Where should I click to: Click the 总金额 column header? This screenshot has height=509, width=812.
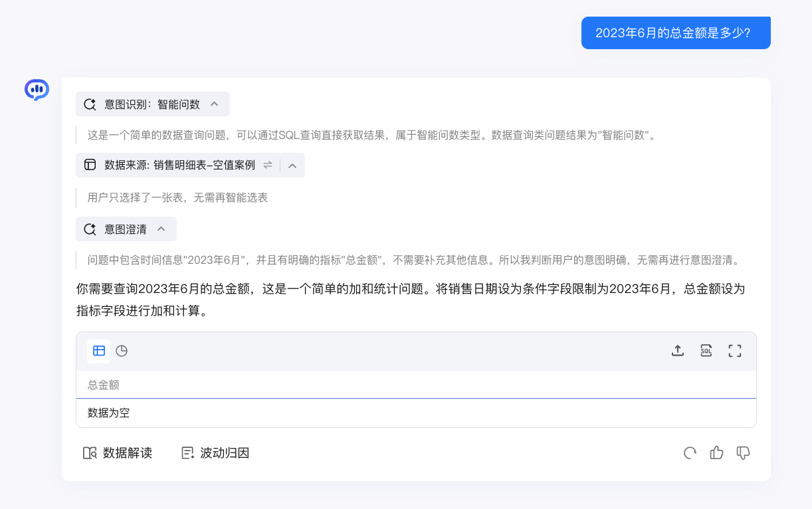point(104,385)
